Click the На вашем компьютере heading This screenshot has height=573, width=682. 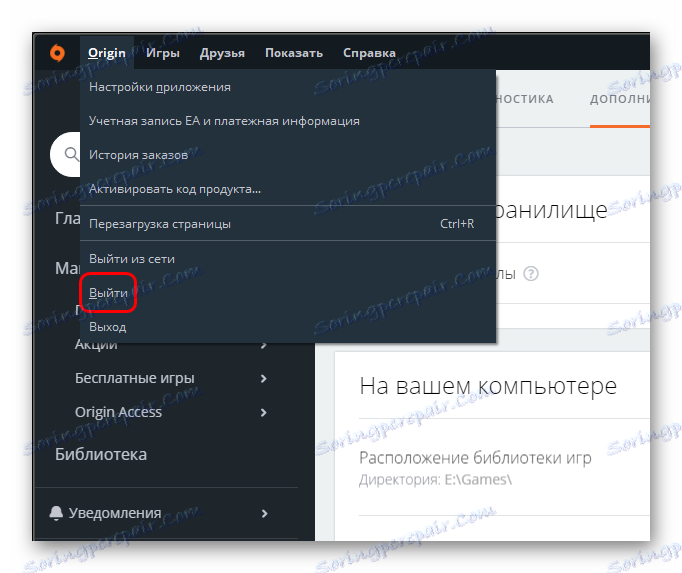[488, 386]
